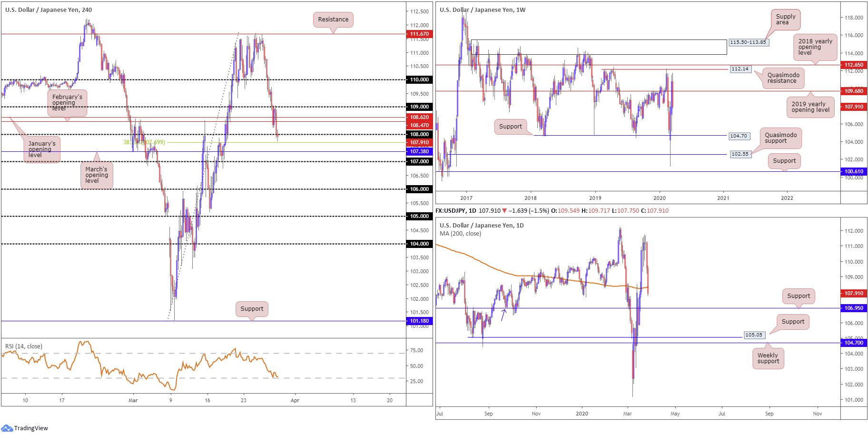Viewport: 868px width, 435px height.
Task: Click the Support callout near weekly 2018 lows
Action: coord(511,127)
